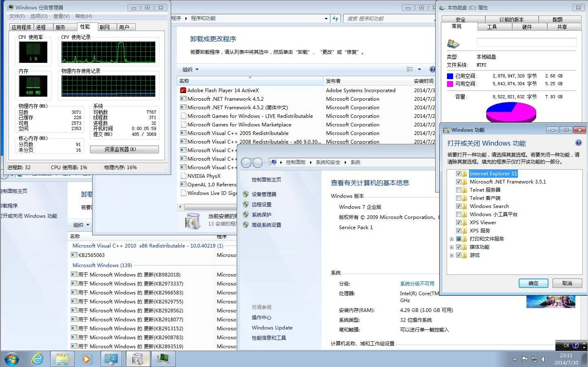Go back in the 系统 window

246,163
